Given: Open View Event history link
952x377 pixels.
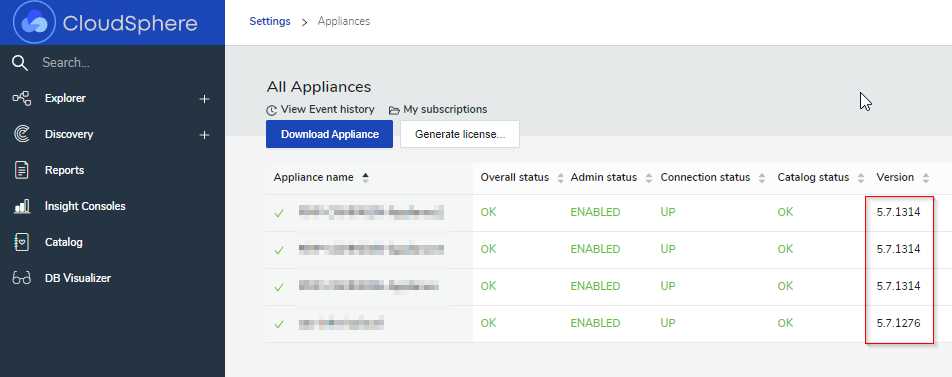Looking at the screenshot, I should pos(321,110).
